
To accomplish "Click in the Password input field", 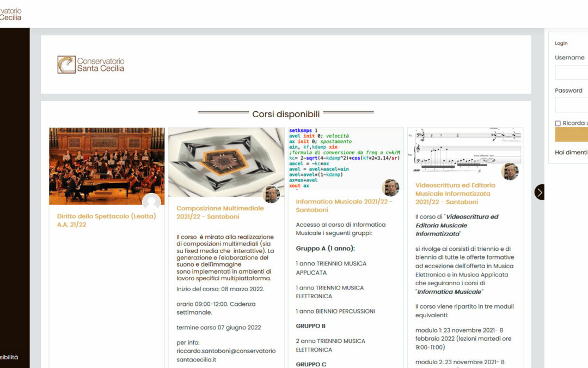I will [x=572, y=105].
